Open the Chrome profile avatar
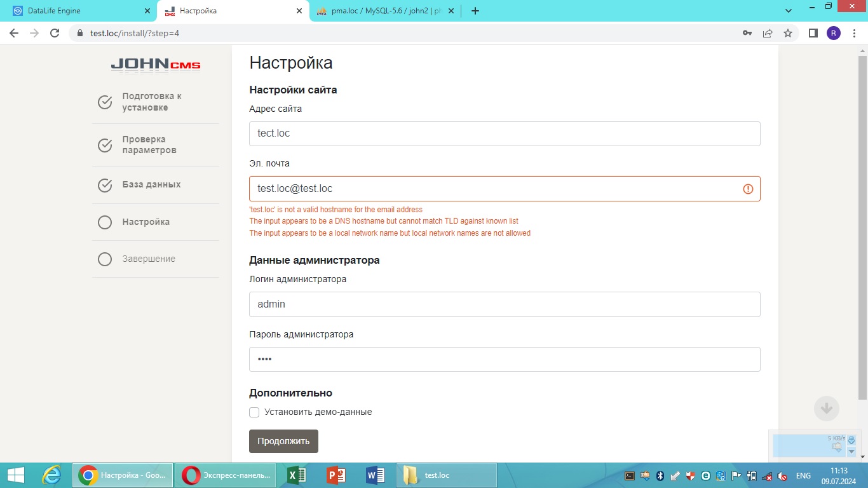Screen dimensions: 868x488 pos(833,33)
